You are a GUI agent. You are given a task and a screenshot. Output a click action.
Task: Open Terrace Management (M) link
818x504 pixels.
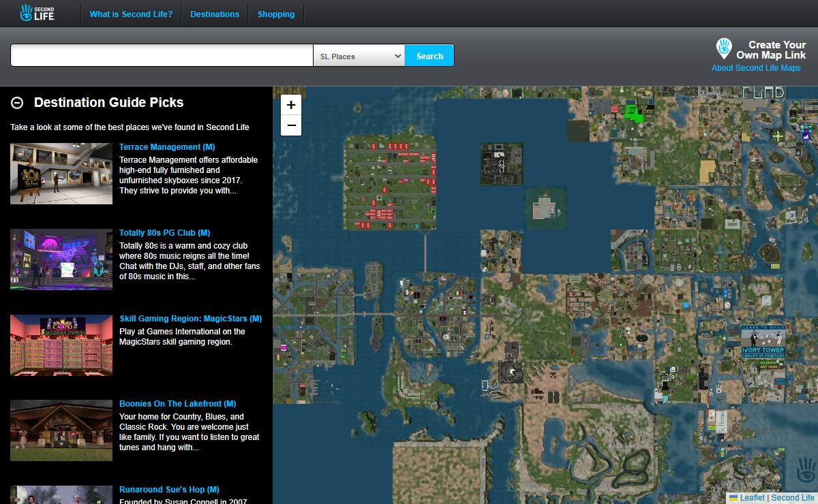point(167,147)
